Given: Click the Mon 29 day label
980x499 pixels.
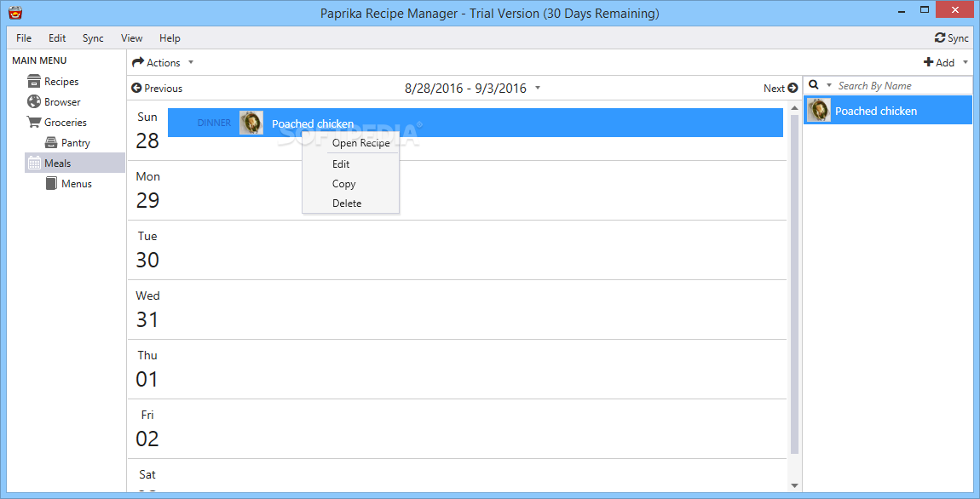Looking at the screenshot, I should (147, 190).
